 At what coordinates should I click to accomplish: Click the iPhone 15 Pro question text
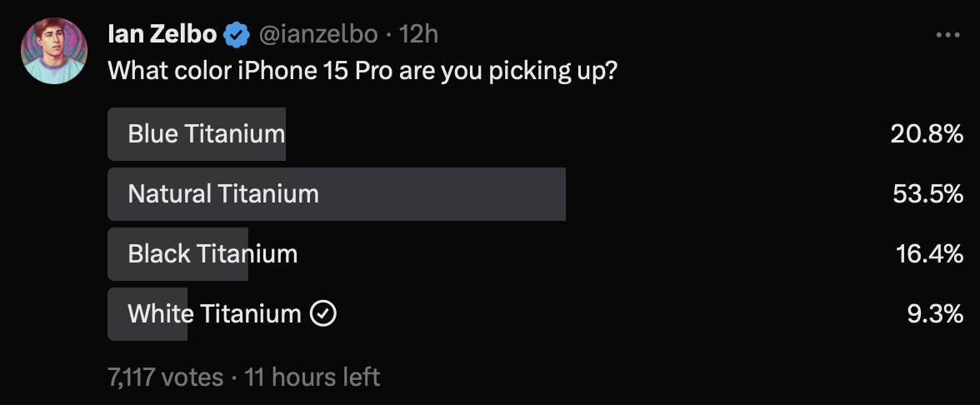coord(362,70)
